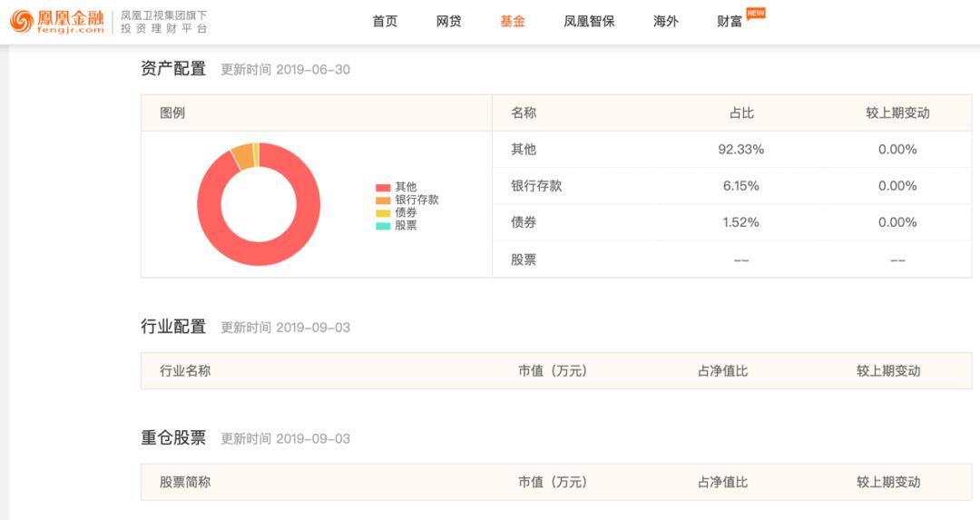Click 市值（万元） header in 重仓股票 table
Viewport: 980px width, 520px height.
point(553,482)
